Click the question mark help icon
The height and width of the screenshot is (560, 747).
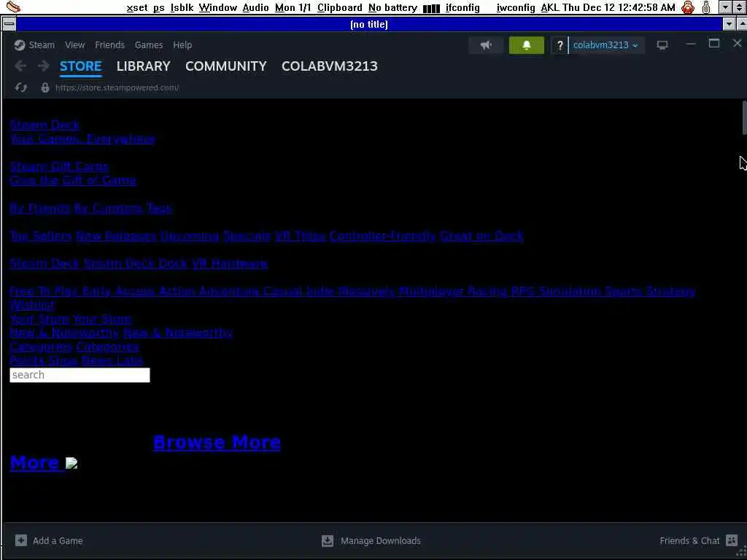[560, 45]
